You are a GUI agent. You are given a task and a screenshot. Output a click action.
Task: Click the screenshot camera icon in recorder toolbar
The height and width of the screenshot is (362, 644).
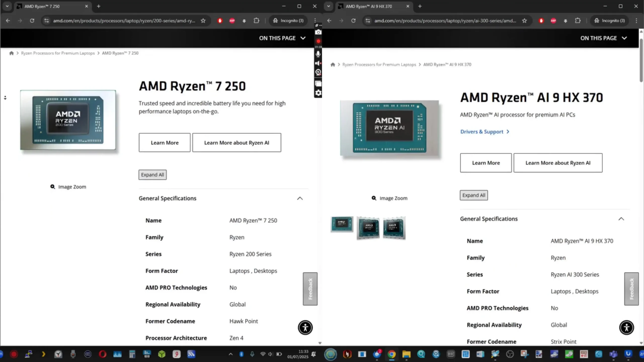318,32
